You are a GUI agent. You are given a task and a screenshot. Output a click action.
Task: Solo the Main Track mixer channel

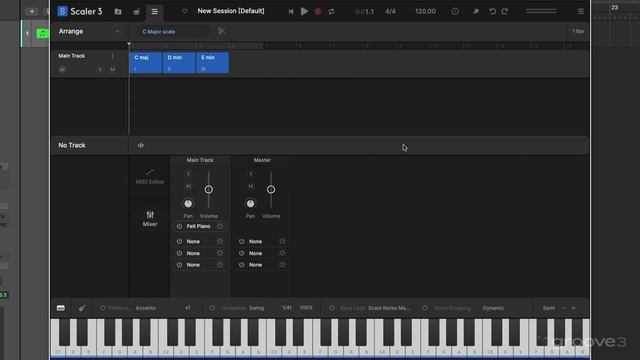point(188,174)
